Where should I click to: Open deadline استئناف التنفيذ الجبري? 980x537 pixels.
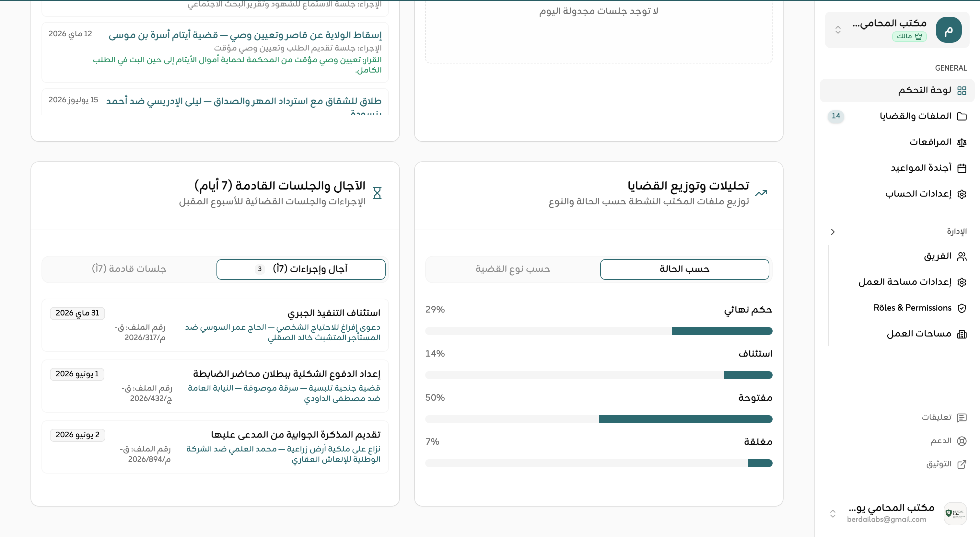click(x=334, y=313)
